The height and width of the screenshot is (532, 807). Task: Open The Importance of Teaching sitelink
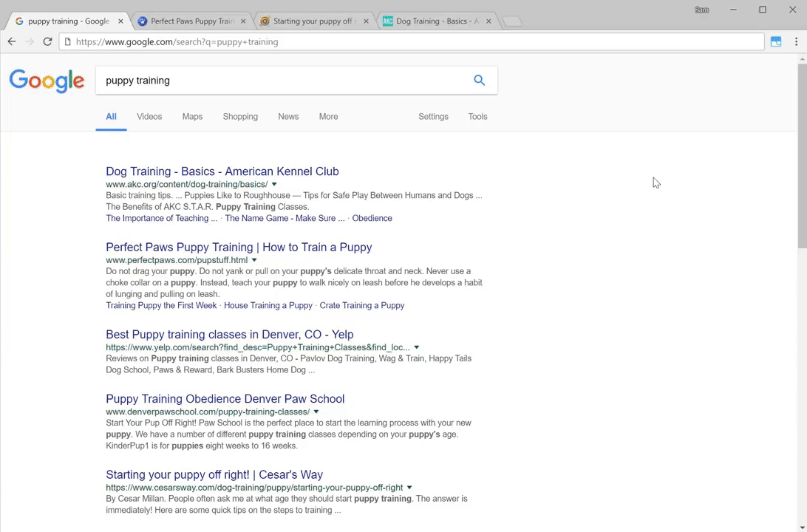pos(162,218)
